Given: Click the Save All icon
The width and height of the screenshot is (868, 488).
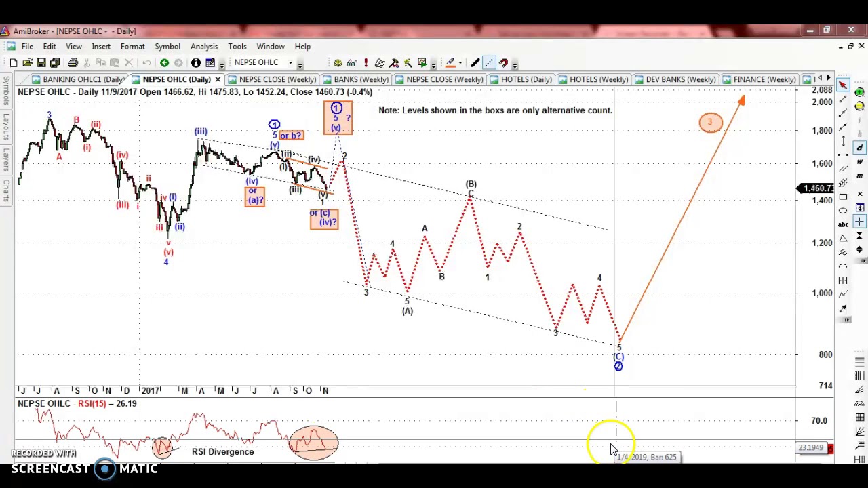Looking at the screenshot, I should pos(55,62).
